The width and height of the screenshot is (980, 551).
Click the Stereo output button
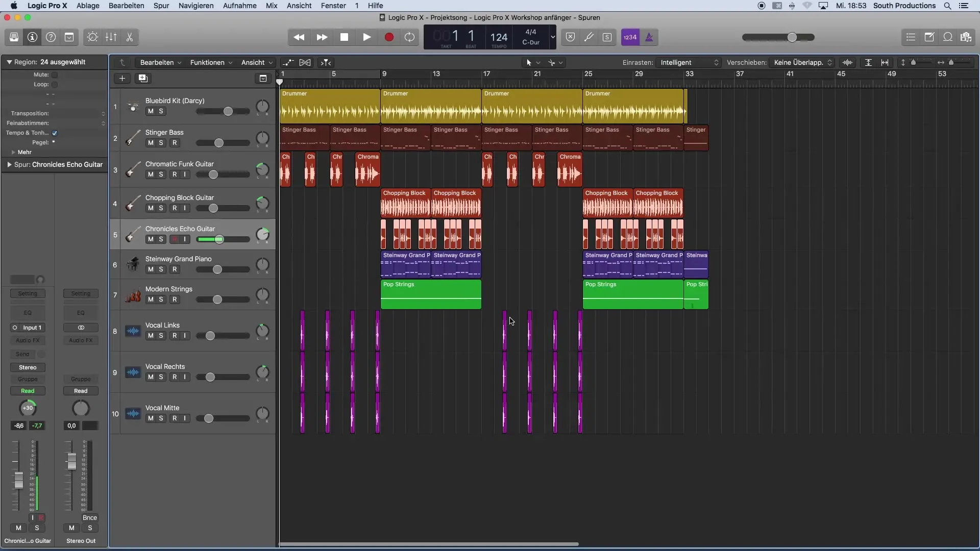(x=28, y=367)
